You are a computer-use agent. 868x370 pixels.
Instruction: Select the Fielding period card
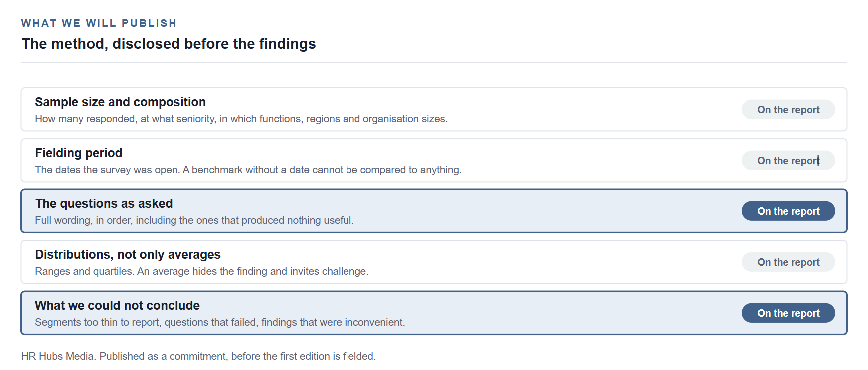(434, 161)
